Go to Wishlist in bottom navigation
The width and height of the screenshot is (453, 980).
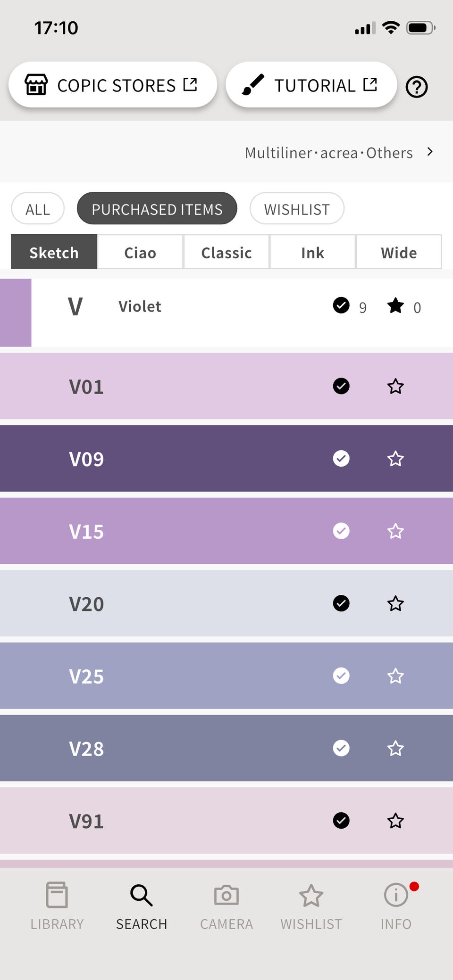point(311,906)
